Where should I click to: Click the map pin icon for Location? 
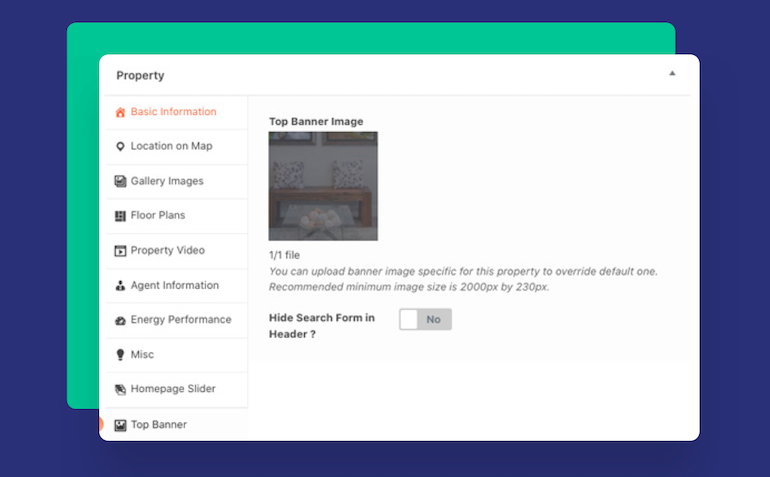[x=120, y=147]
